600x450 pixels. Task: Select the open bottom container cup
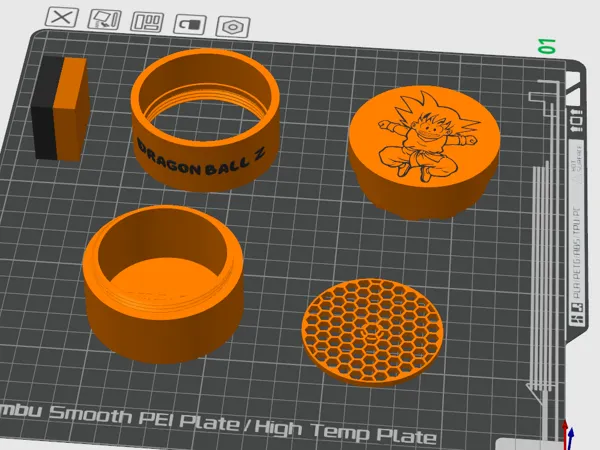(164, 284)
